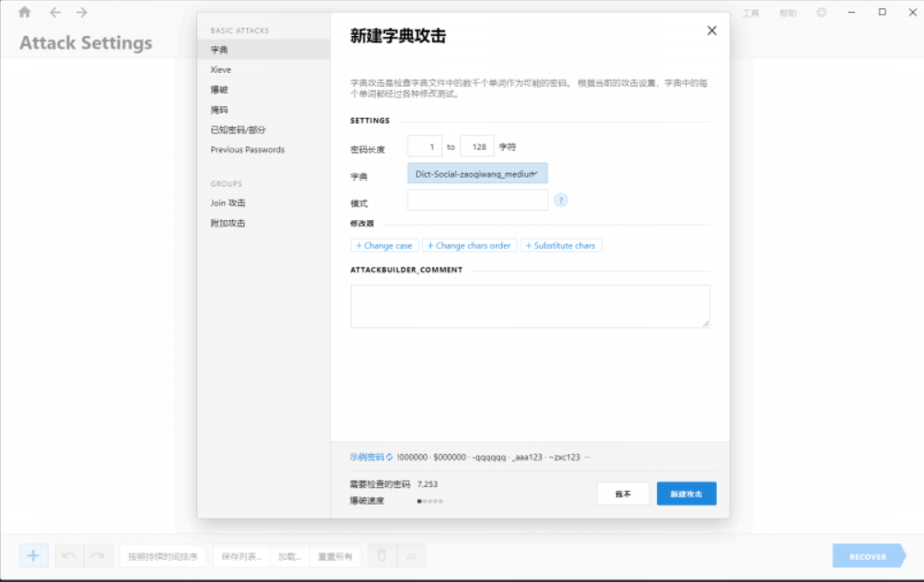Go to the home screen icon
The width and height of the screenshot is (924, 582).
pyautogui.click(x=24, y=12)
